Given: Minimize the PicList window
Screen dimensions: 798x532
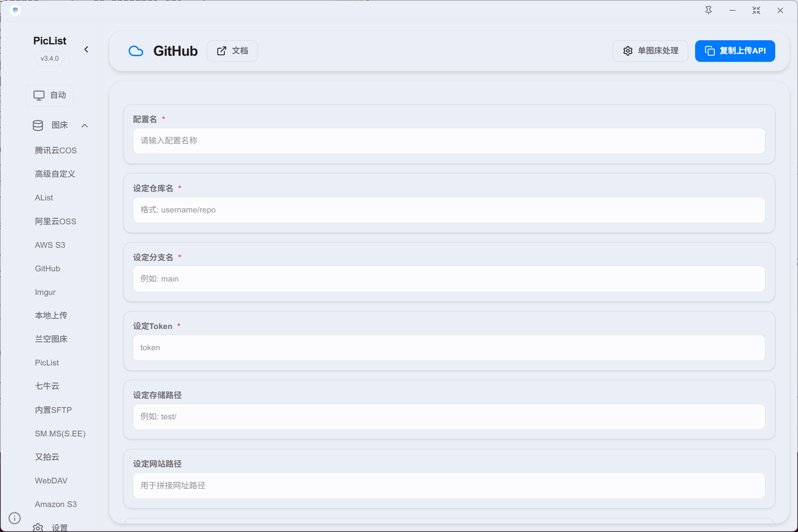Looking at the screenshot, I should (x=732, y=10).
